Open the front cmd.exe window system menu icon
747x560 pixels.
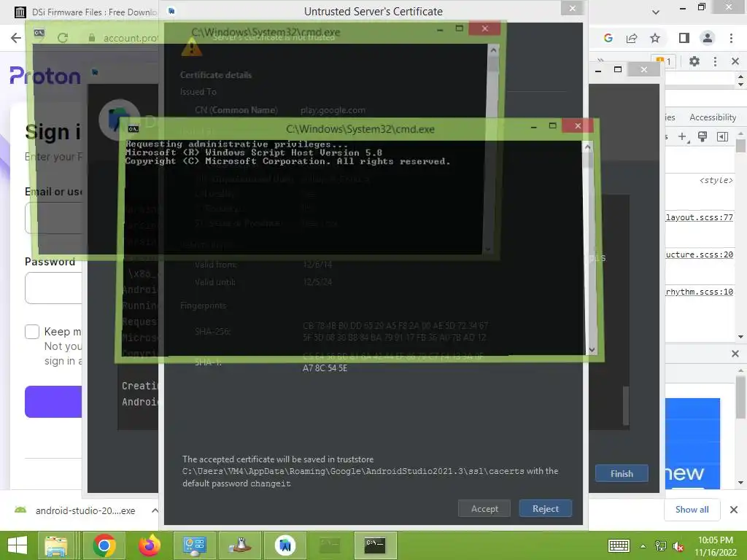pyautogui.click(x=133, y=129)
